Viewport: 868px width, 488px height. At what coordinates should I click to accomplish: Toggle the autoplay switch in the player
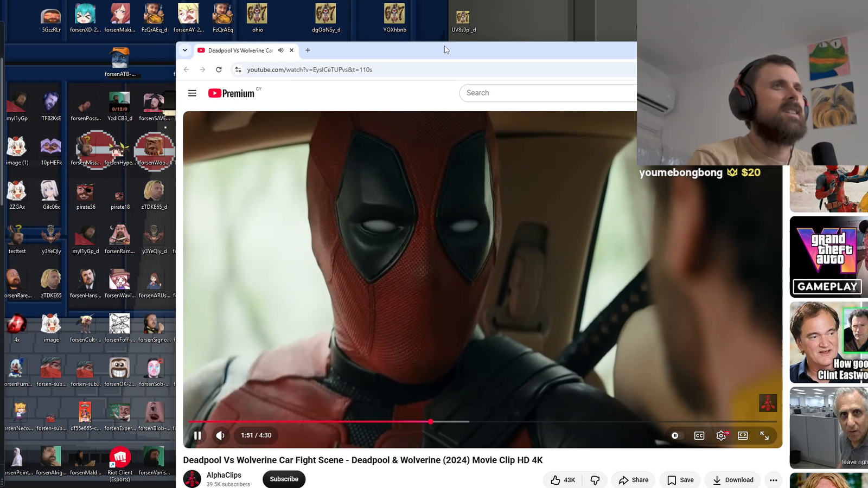pyautogui.click(x=675, y=435)
